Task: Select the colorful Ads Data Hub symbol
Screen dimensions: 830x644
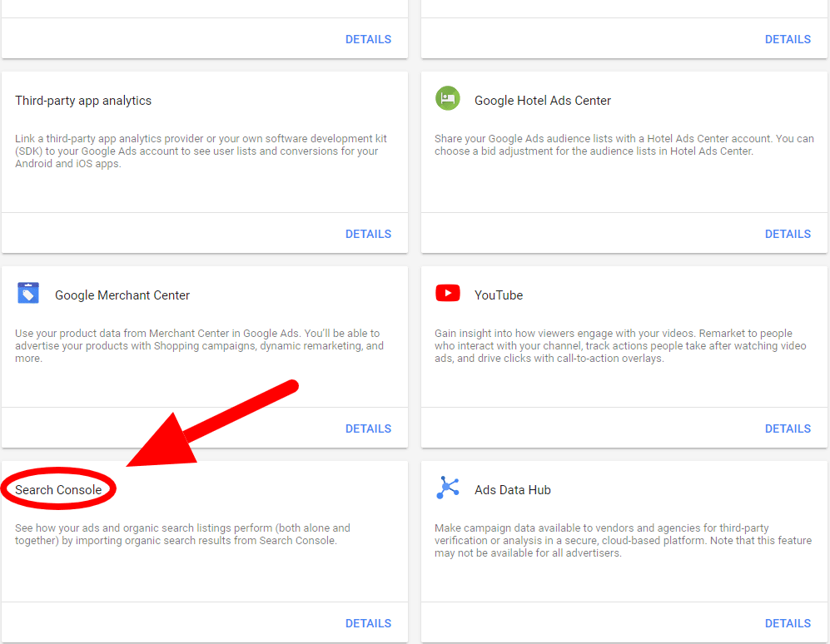Action: click(x=447, y=488)
